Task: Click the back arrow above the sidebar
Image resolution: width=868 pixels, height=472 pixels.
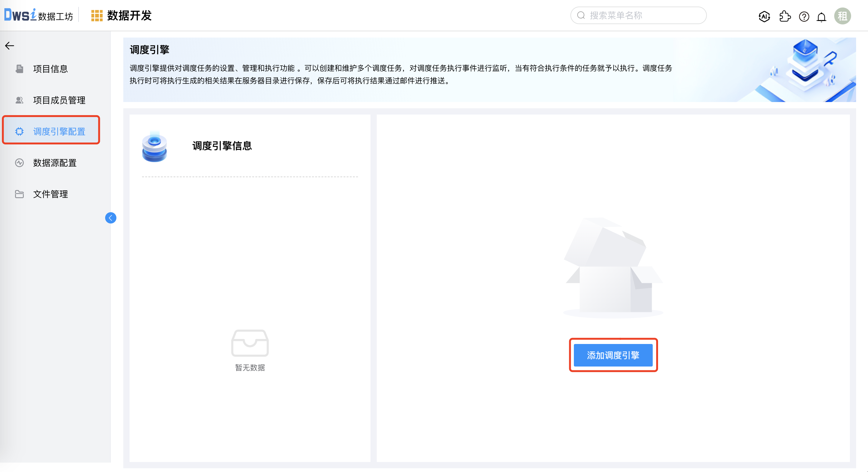Action: pyautogui.click(x=9, y=45)
